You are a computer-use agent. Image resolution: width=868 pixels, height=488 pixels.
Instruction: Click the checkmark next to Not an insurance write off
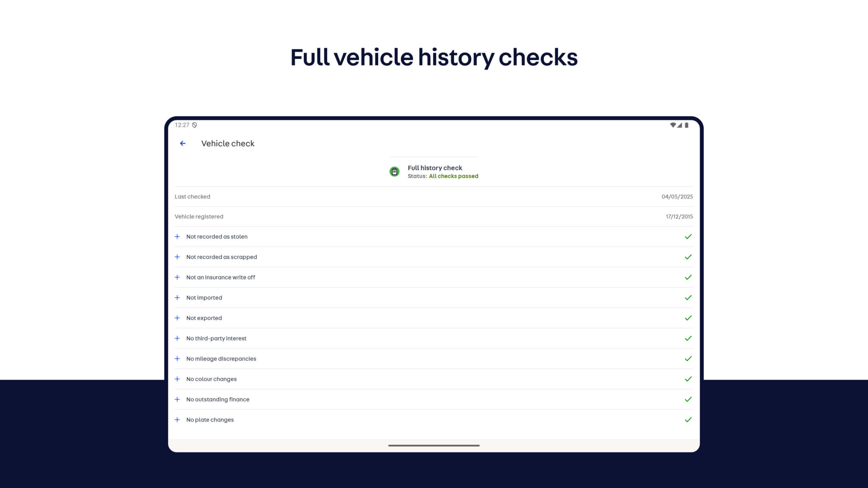[x=688, y=277]
